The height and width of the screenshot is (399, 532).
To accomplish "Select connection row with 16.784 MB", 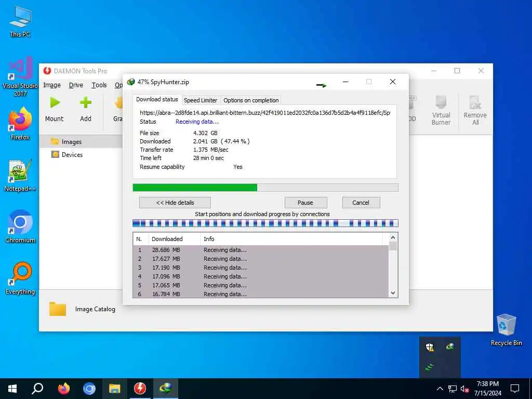I will tap(261, 294).
